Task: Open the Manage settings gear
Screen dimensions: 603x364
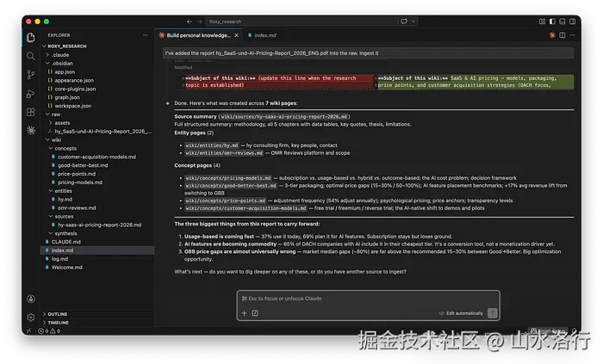Action: pyautogui.click(x=31, y=318)
